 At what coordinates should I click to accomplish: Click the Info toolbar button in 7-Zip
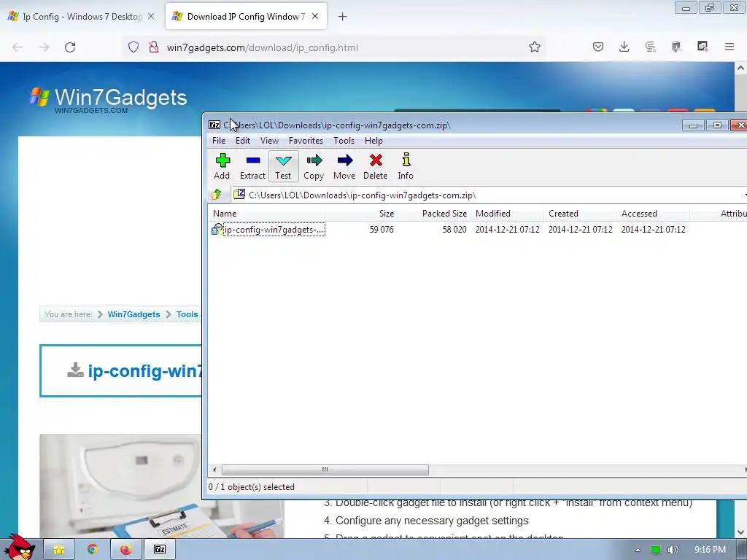point(406,166)
